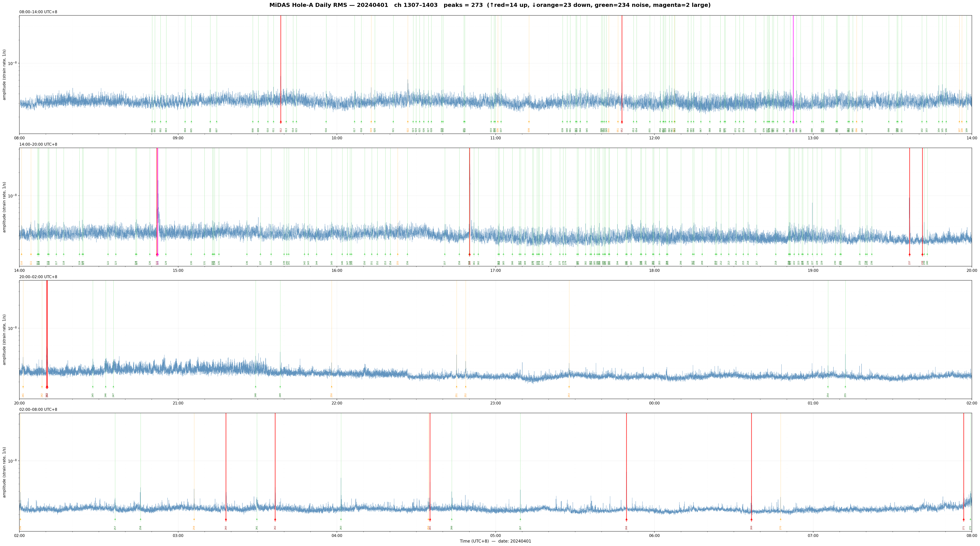
Task: Click the green peak marker labeled 258
Action: (140, 519)
